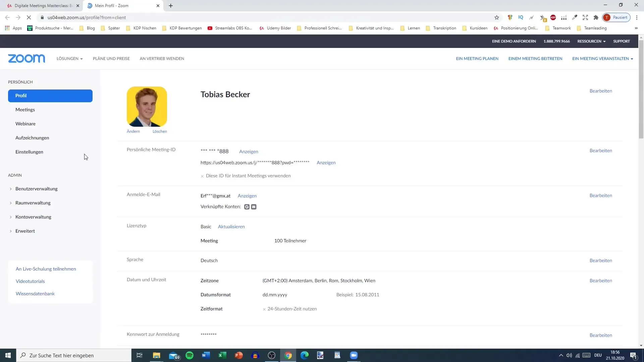Click the Zoom logo in top-left
The width and height of the screenshot is (644, 362).
26,58
